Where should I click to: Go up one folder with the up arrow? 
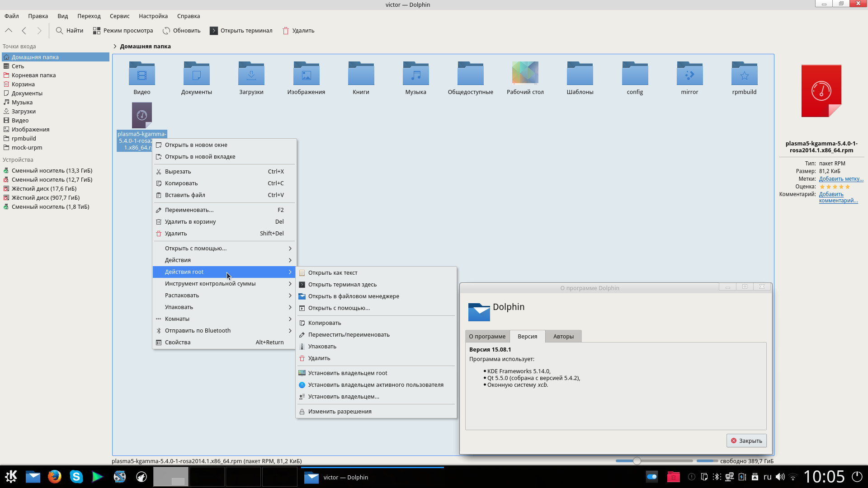point(8,31)
